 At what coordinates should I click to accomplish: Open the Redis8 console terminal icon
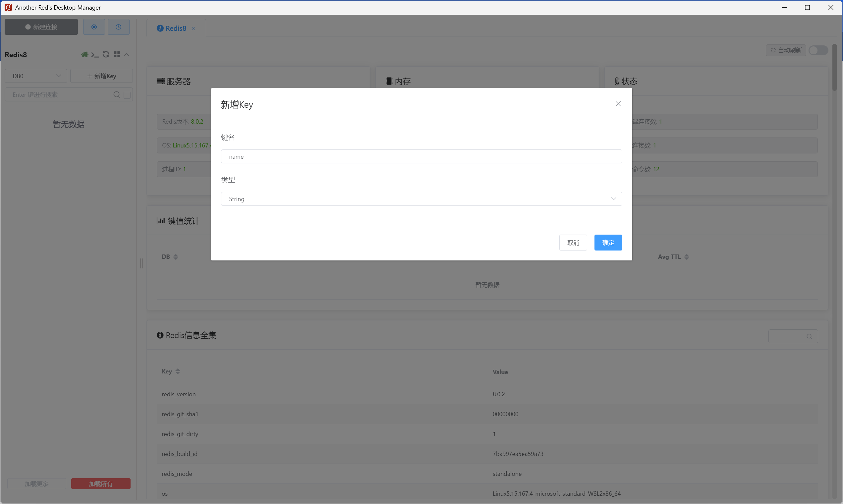coord(95,55)
